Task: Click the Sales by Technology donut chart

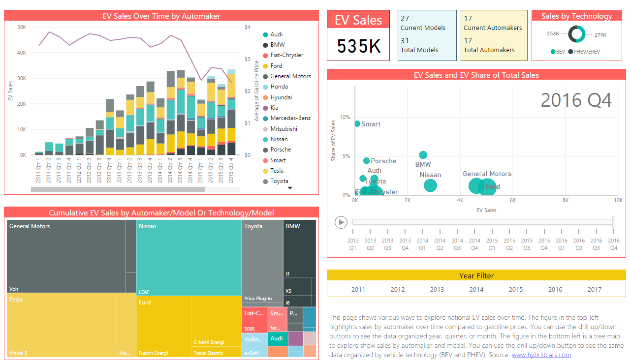Action: click(576, 34)
